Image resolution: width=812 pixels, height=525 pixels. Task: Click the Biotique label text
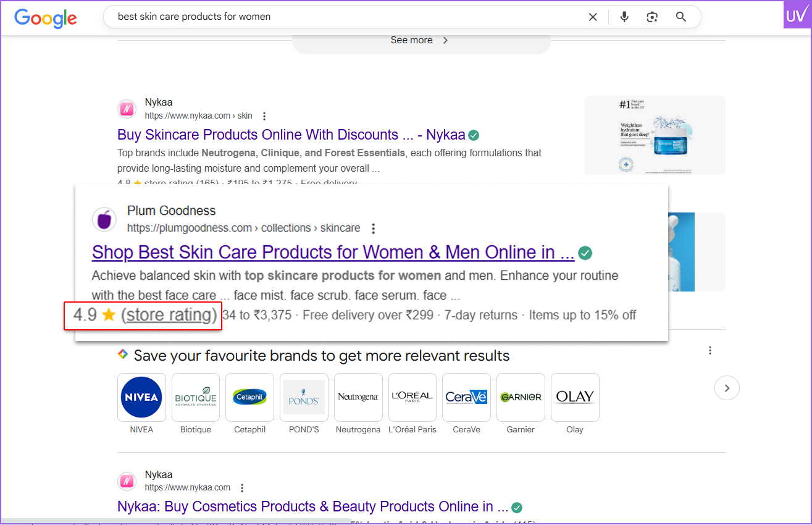point(196,429)
